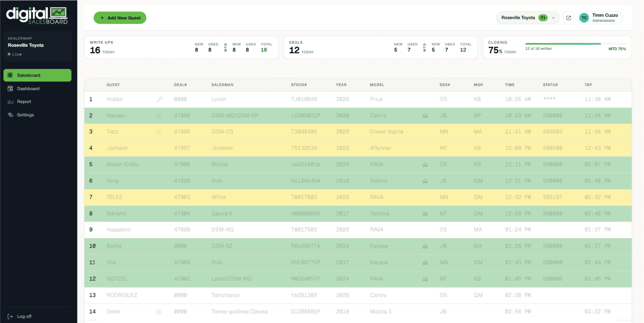Click the STATUS column header
Viewport: 644px width, 323px height.
[550, 85]
